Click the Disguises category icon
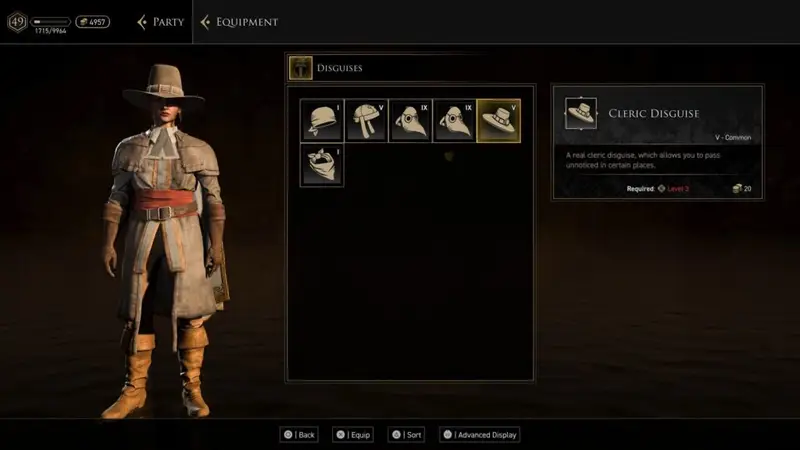 pos(301,68)
